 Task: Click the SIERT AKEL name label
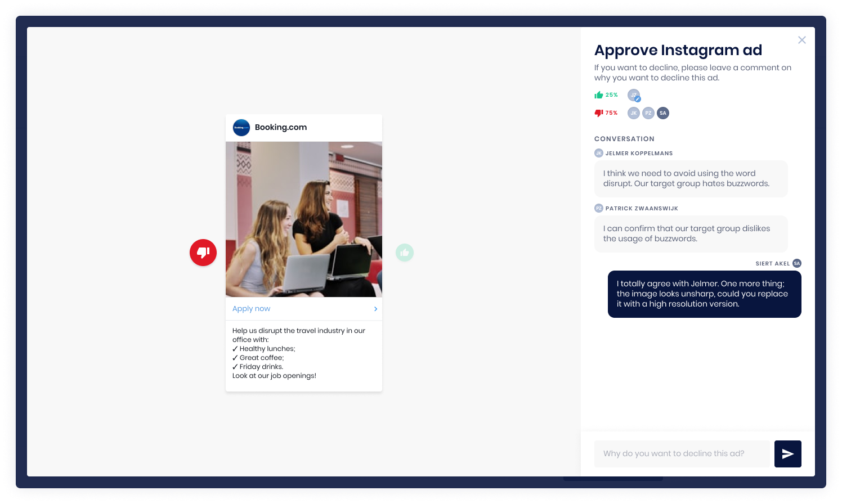tap(773, 263)
